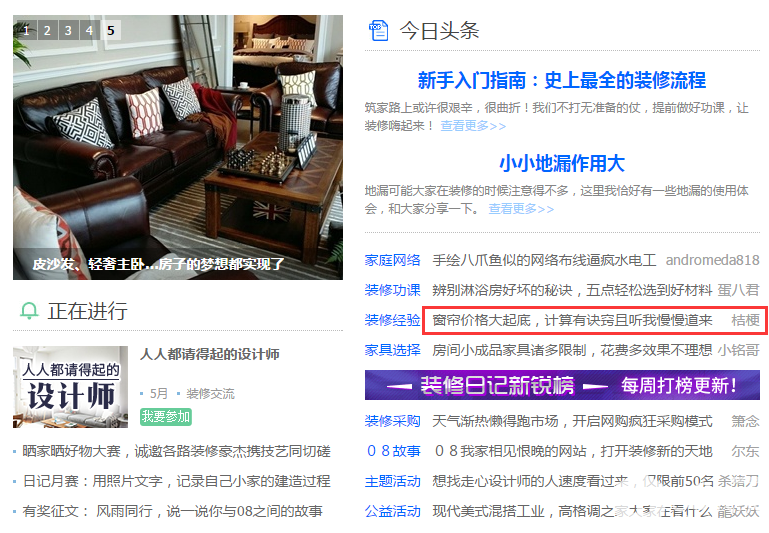The height and width of the screenshot is (533, 769).
Task: Switch carousel to slide 2
Action: (47, 30)
